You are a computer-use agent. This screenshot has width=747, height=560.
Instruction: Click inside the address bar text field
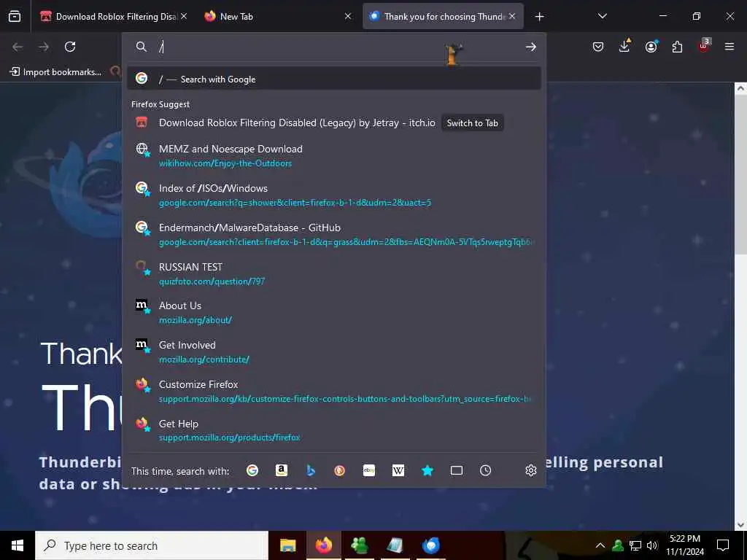[333, 47]
